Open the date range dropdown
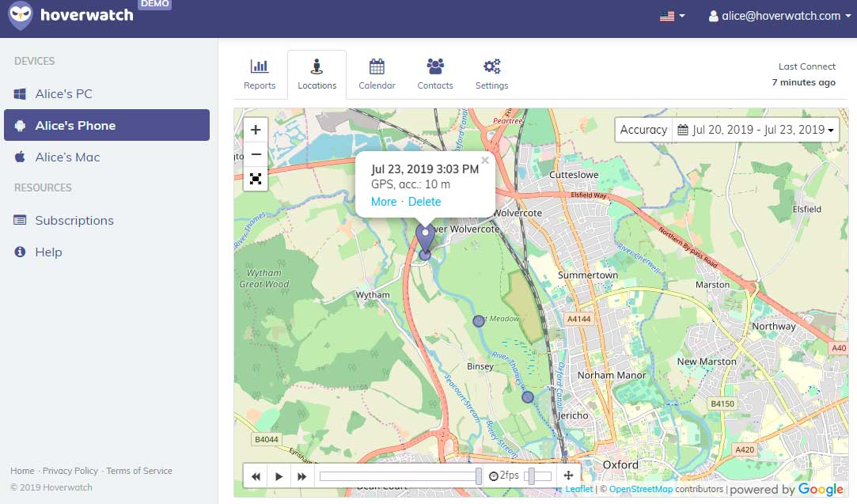Viewport: 857px width, 504px height. click(756, 130)
